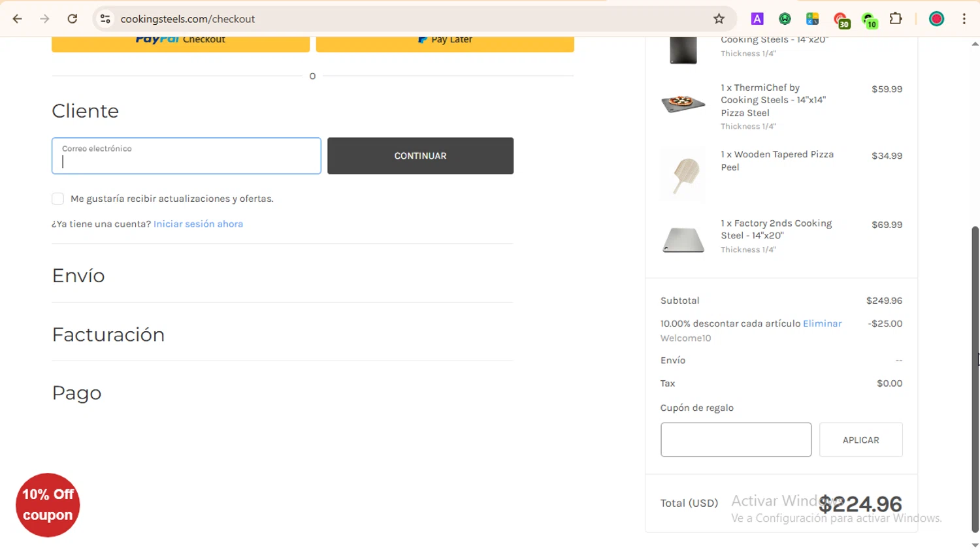Click the $69.99 item price
This screenshot has width=980, height=550.
pos(887,224)
